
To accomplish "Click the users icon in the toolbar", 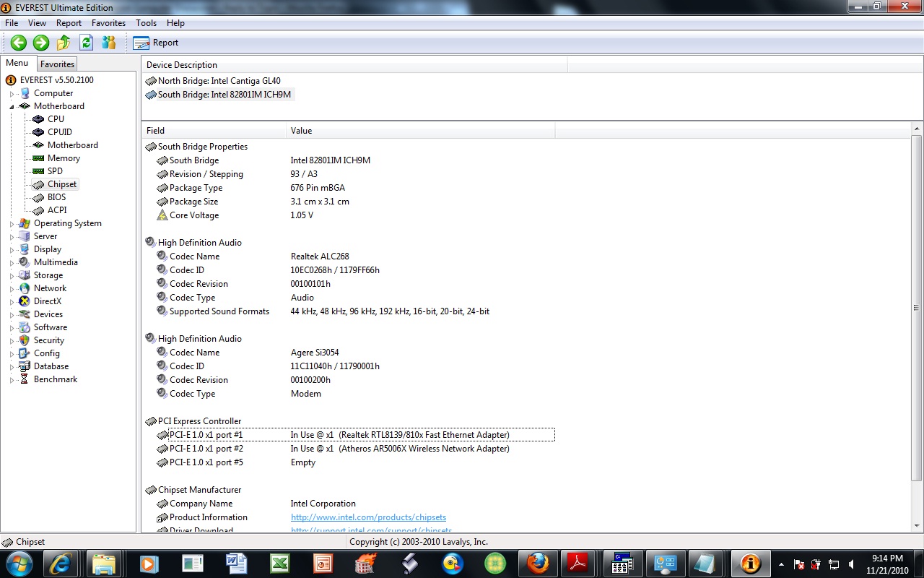I will [x=108, y=43].
